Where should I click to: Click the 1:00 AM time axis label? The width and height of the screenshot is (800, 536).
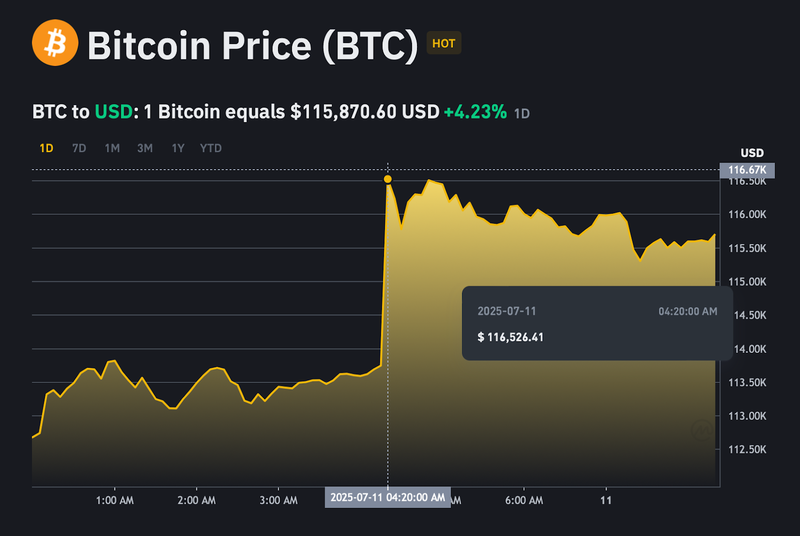pyautogui.click(x=113, y=498)
